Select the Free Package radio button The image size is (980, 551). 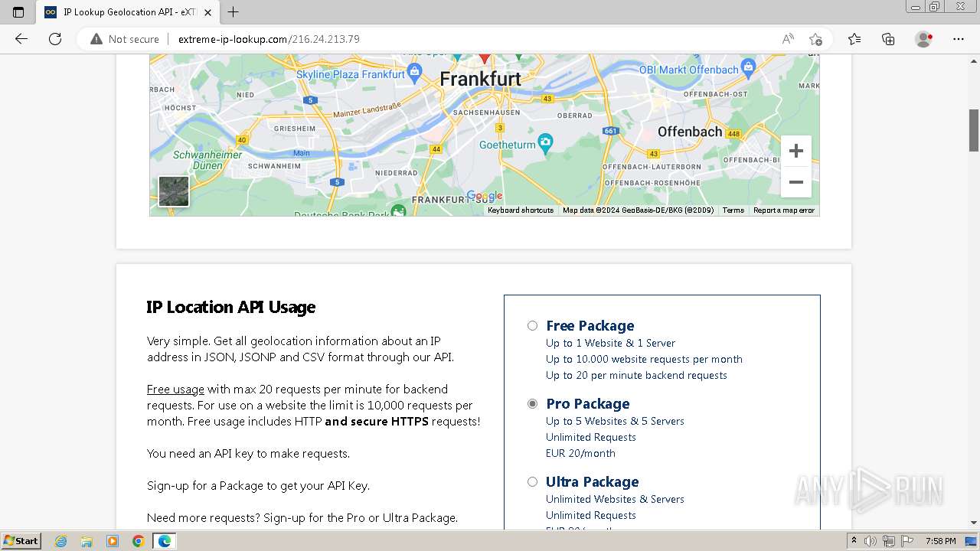pos(532,326)
